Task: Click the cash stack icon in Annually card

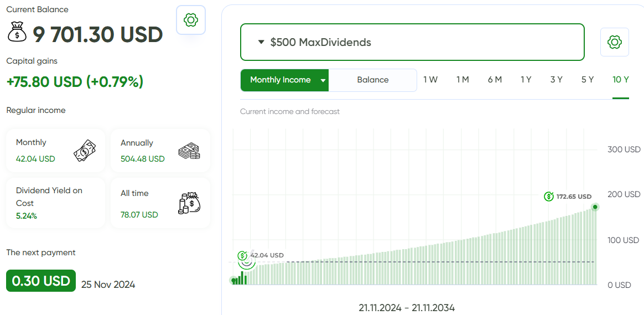Action: tap(189, 151)
